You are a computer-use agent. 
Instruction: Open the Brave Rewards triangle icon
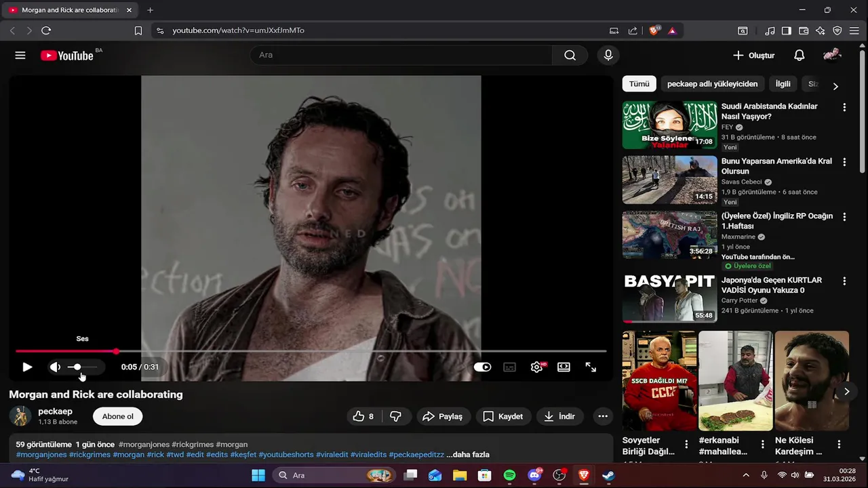(672, 30)
